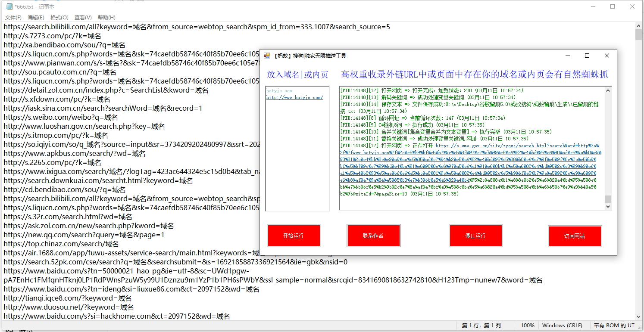Viewport: 644px width, 332px height.
Task: Click the s.2265.com line
Action: [53, 162]
